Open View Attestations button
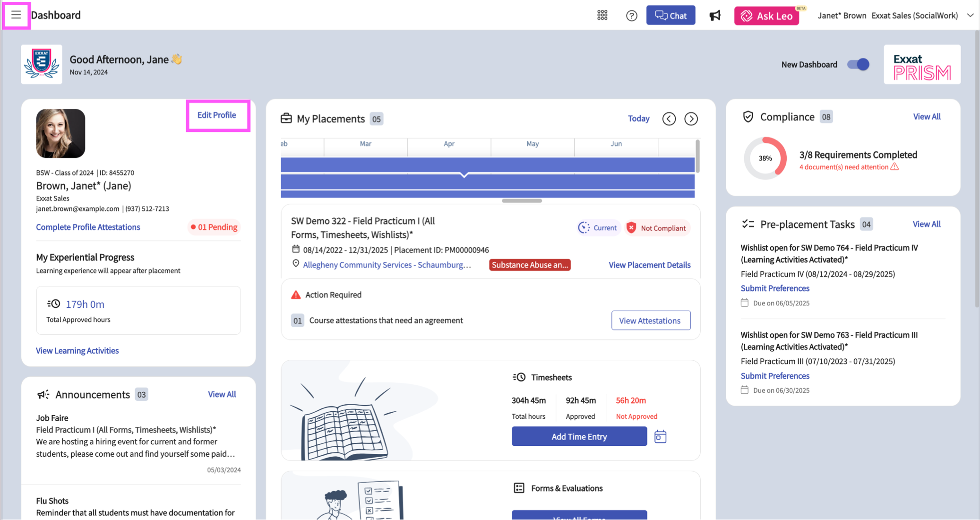 click(650, 321)
